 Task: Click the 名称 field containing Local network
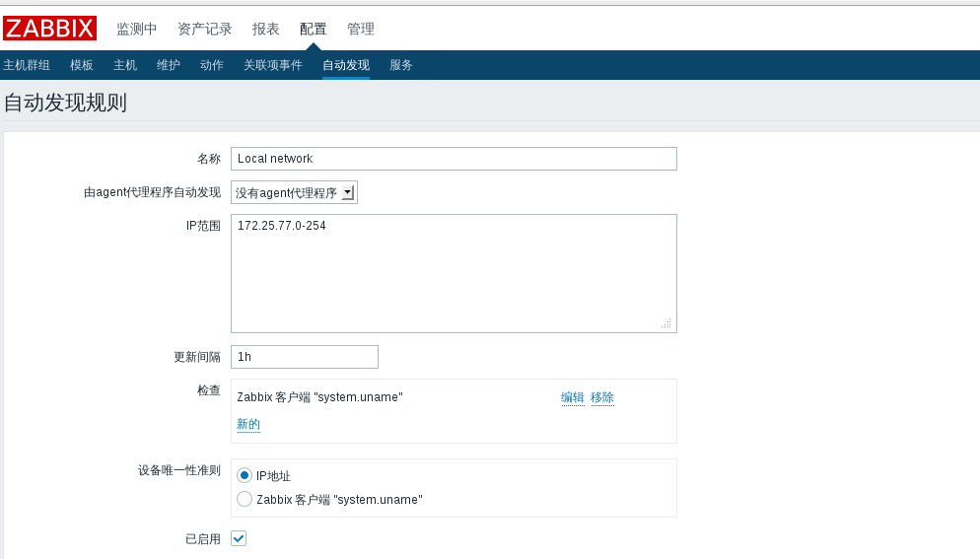tap(454, 159)
